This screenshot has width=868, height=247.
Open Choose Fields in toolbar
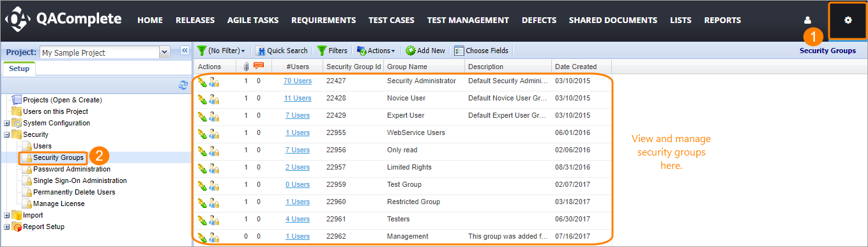pyautogui.click(x=482, y=51)
